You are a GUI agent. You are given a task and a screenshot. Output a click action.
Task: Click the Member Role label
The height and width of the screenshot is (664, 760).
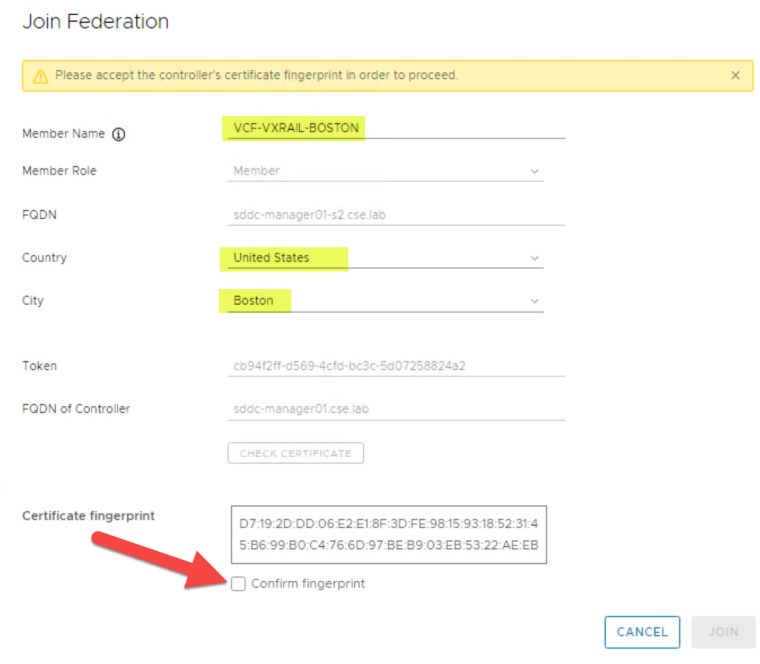(x=59, y=171)
